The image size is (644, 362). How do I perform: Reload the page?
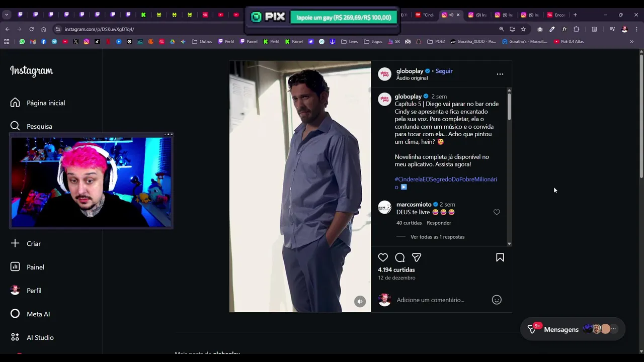pos(31,29)
